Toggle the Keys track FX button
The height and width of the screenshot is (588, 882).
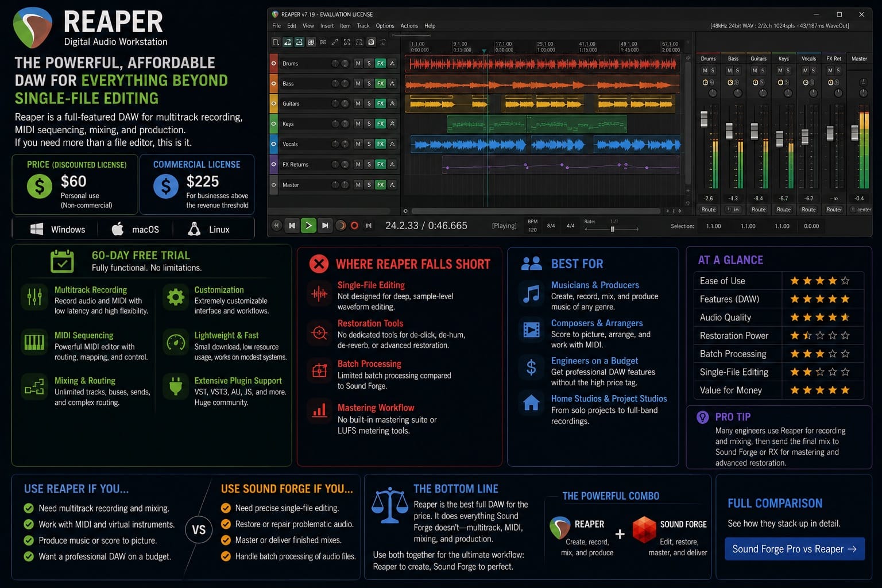pyautogui.click(x=380, y=124)
